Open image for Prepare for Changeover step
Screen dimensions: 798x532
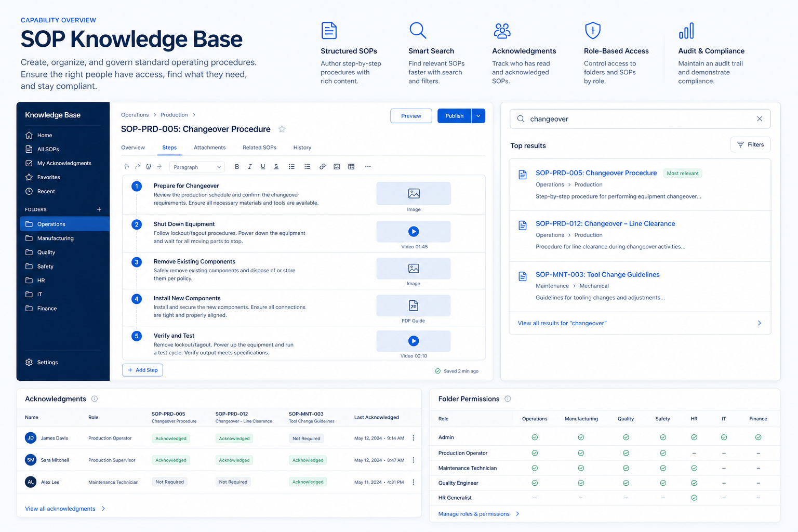[414, 194]
